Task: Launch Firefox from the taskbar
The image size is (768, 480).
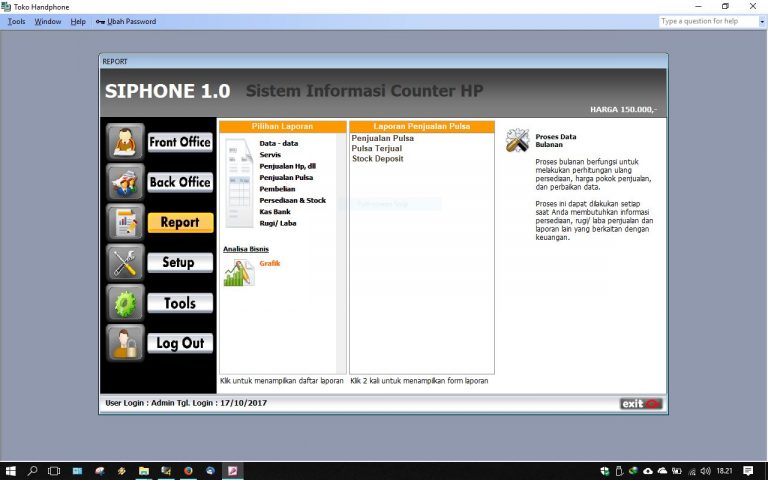Action: point(188,471)
